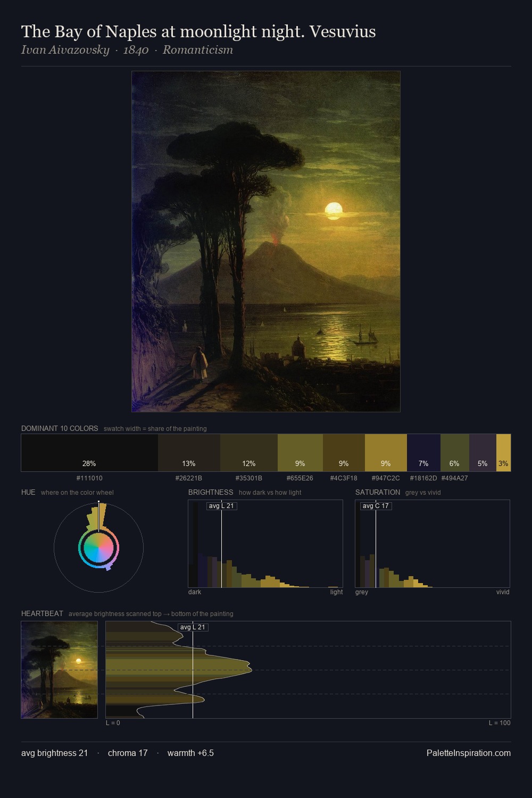The width and height of the screenshot is (532, 798).
Task: Open the PaletteInspiration.com link
Action: point(469,753)
